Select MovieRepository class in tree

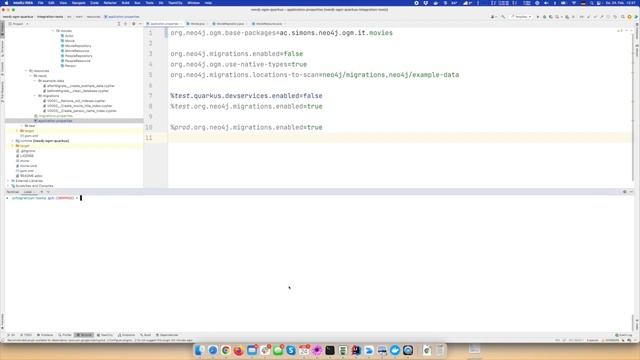coord(76,46)
